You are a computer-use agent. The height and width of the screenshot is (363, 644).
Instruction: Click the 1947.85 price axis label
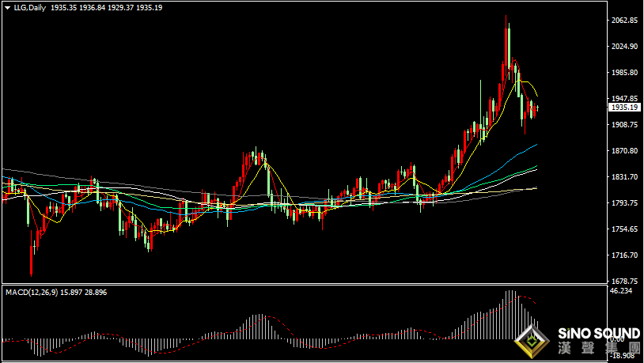625,99
